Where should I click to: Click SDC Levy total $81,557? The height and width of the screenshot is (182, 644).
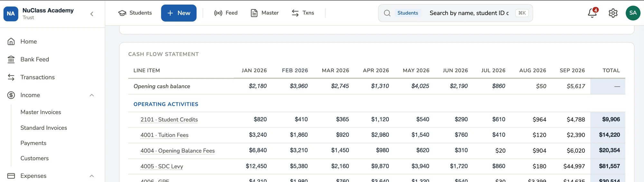point(609,166)
